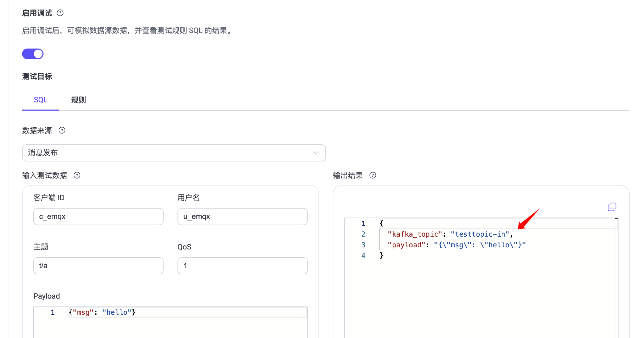Copy the output result JSON
Screen dimensions: 644x338
[x=612, y=207]
